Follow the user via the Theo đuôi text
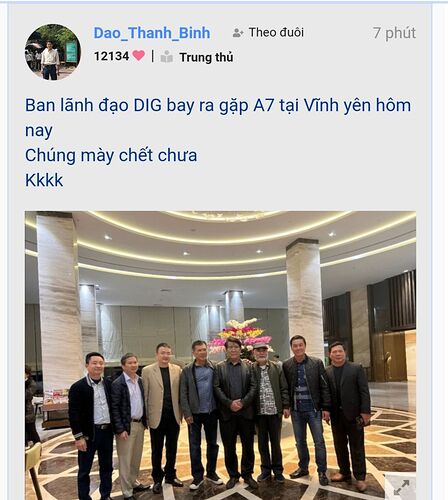Screen dimensions: 448x500 pos(276,32)
